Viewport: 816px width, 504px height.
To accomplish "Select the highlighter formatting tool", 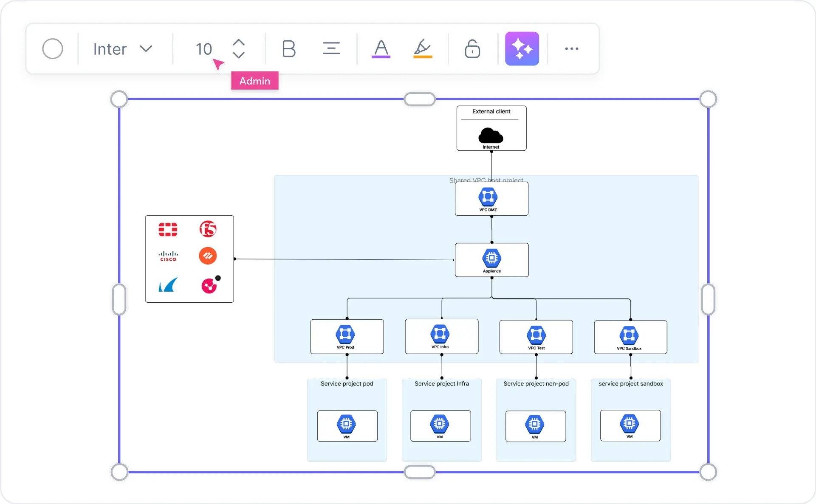I will [423, 48].
